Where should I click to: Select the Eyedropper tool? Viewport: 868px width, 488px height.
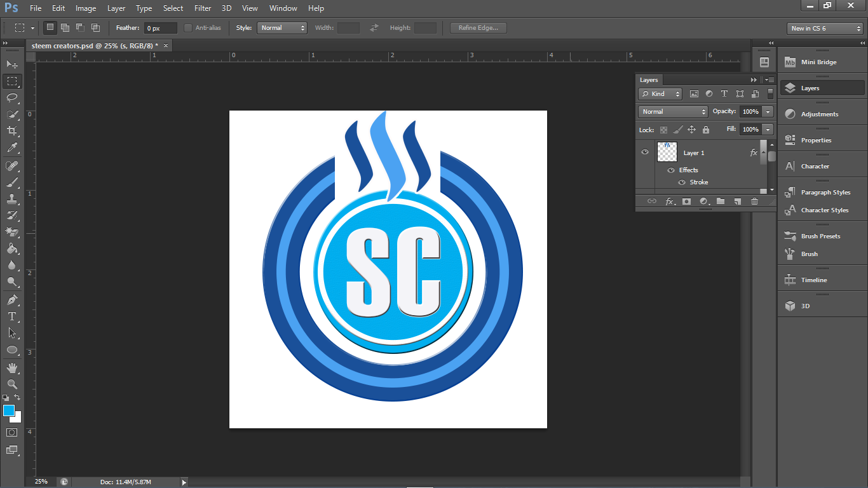12,147
